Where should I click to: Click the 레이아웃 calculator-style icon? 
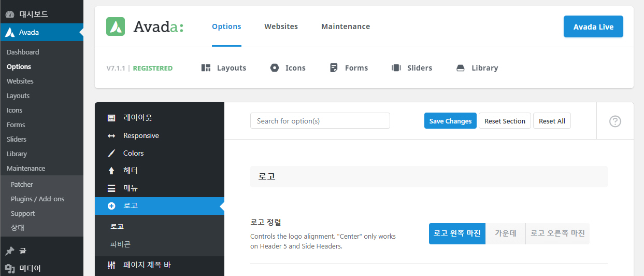tap(111, 118)
